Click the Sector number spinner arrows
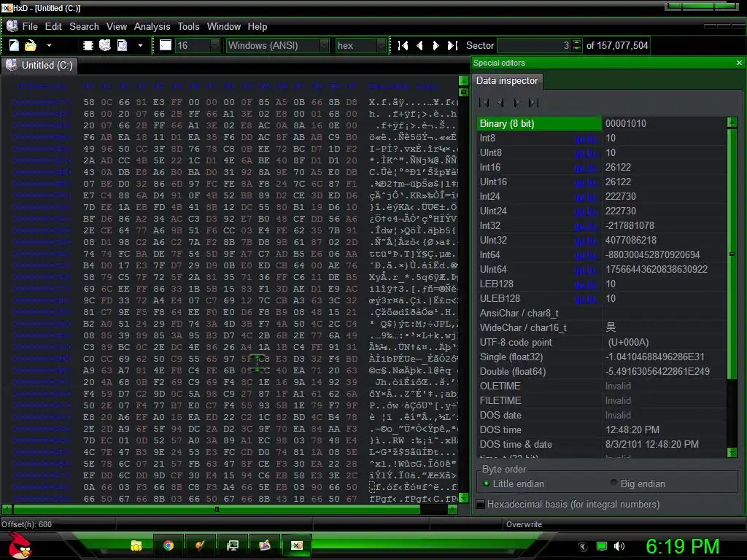 click(576, 45)
